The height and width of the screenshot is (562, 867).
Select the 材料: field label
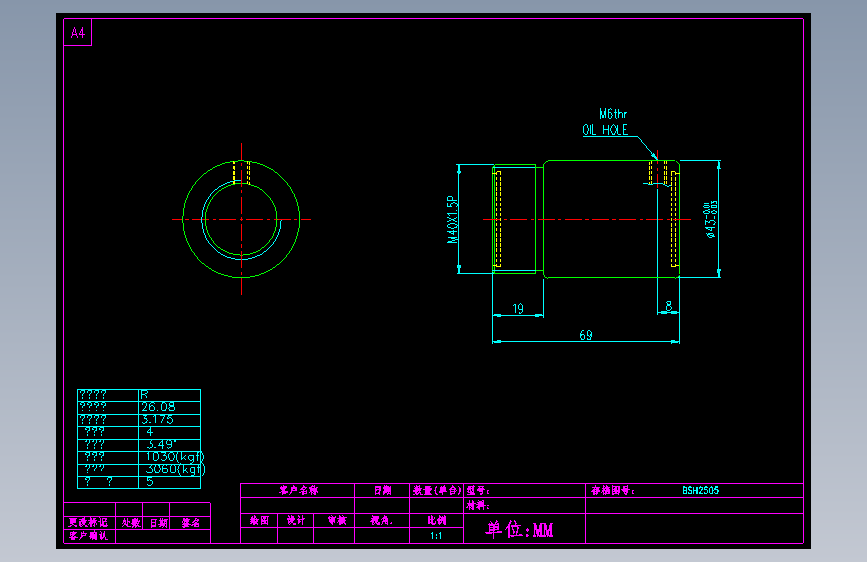tap(478, 506)
